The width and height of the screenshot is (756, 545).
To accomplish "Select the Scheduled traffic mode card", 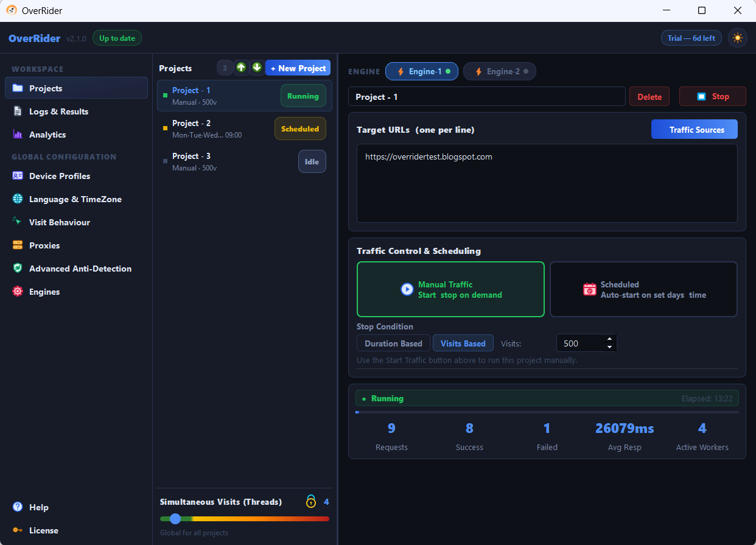I will point(644,289).
